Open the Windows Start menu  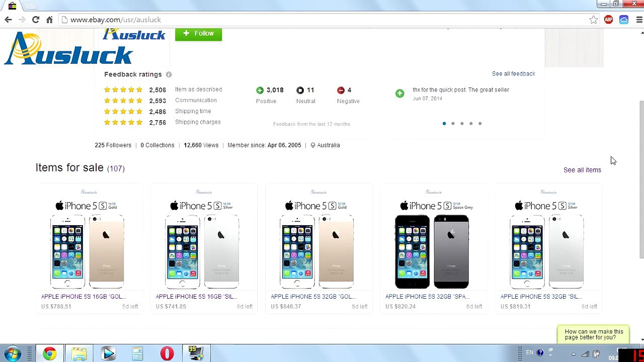12,354
